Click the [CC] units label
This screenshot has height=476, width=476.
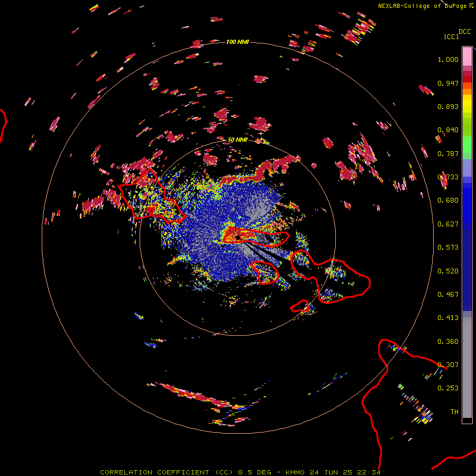pyautogui.click(x=451, y=36)
